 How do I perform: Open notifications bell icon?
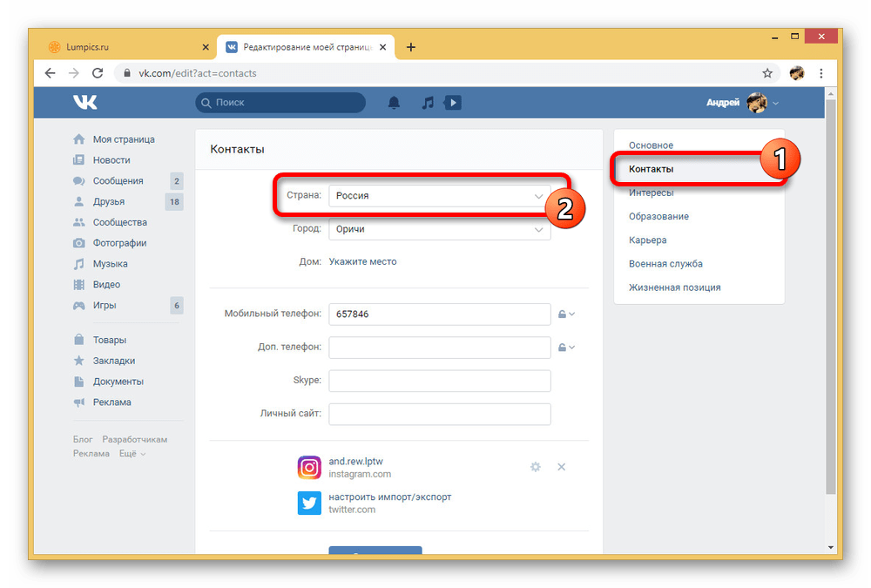point(394,103)
